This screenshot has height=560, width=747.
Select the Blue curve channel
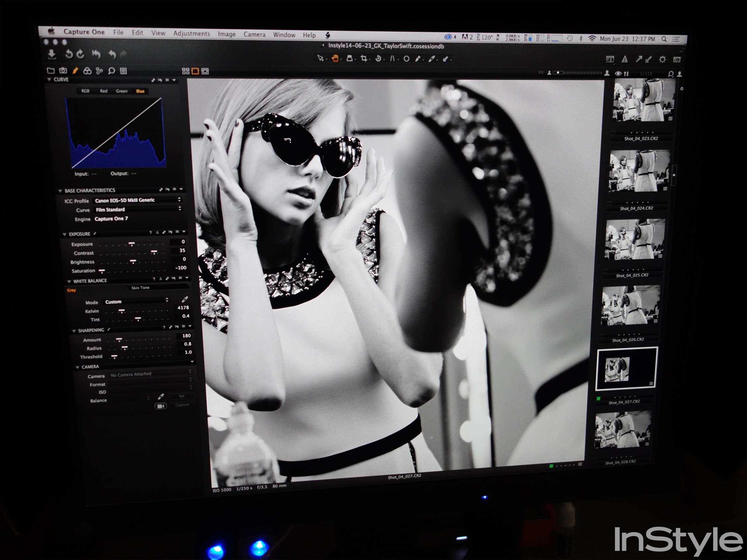tap(140, 91)
